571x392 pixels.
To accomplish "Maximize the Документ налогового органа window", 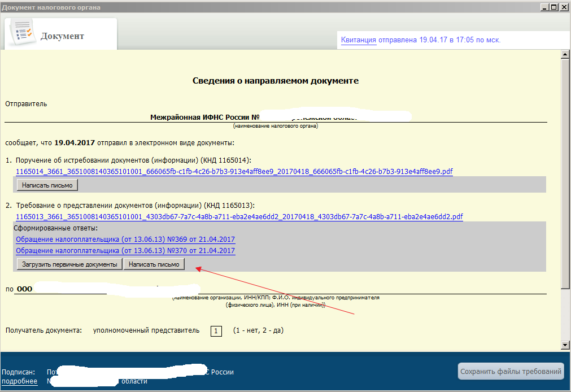I will (553, 7).
